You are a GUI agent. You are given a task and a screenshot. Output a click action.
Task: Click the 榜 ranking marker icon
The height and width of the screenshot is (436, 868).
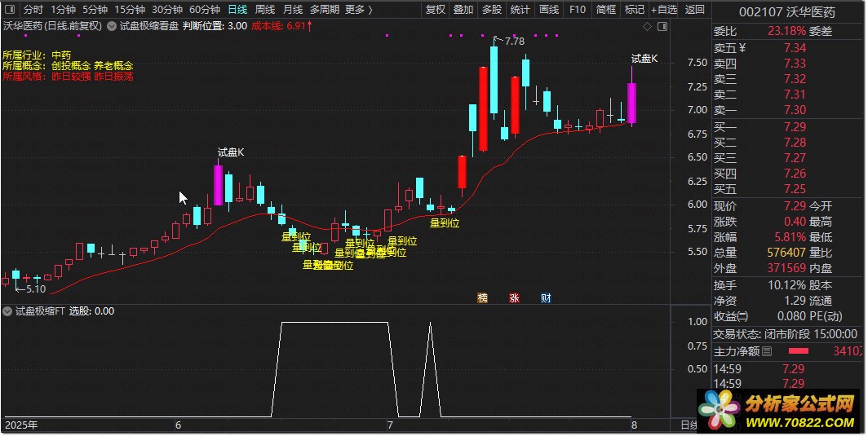(x=483, y=298)
